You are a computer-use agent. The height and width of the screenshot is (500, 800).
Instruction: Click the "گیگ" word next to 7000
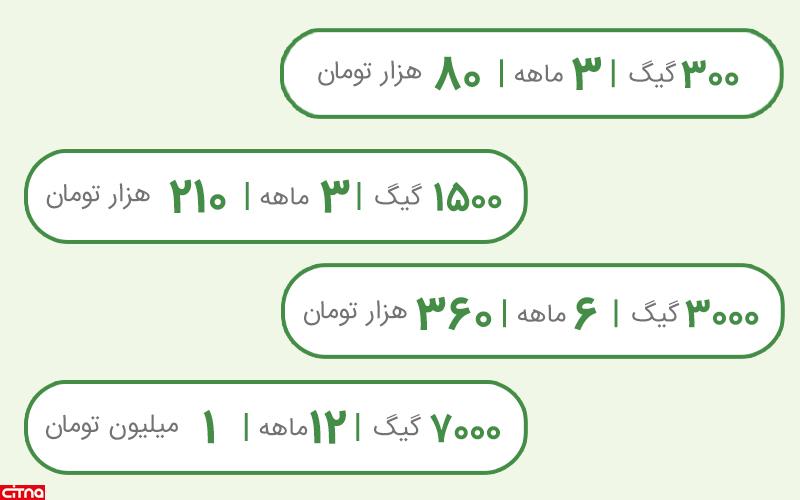coord(398,429)
